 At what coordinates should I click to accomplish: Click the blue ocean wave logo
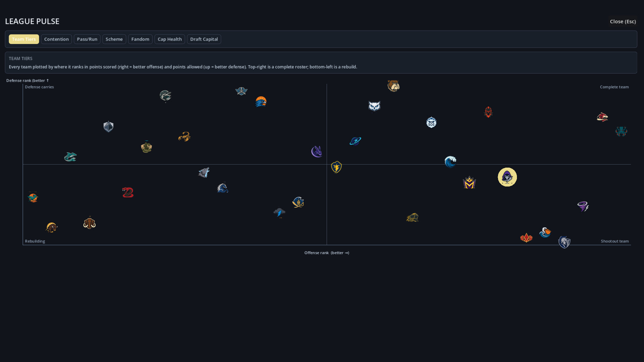point(450,162)
